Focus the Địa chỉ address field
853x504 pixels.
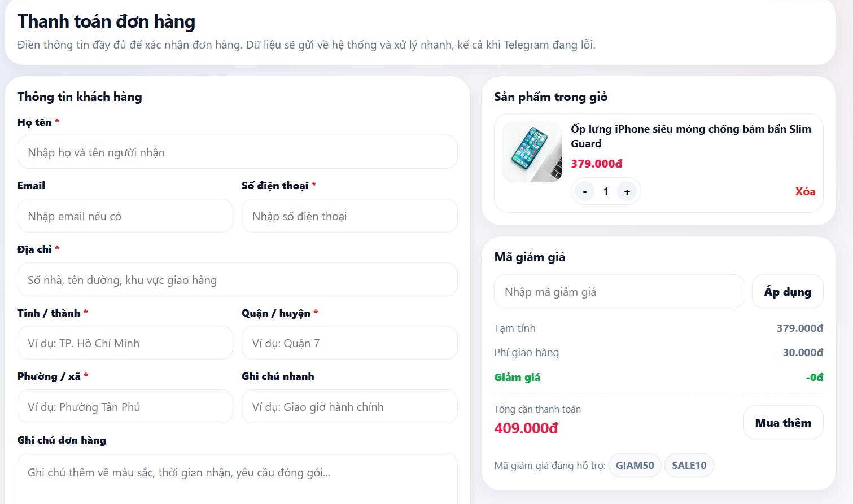(237, 279)
